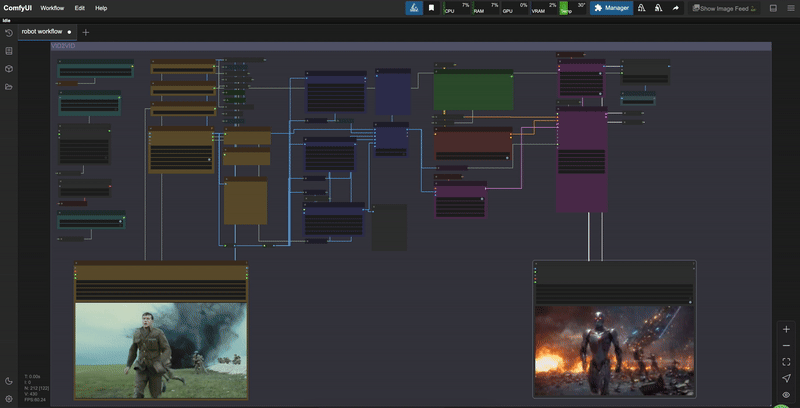Screen dimensions: 800x408
Task: Click the first unload models icon after Manager
Action: point(642,8)
